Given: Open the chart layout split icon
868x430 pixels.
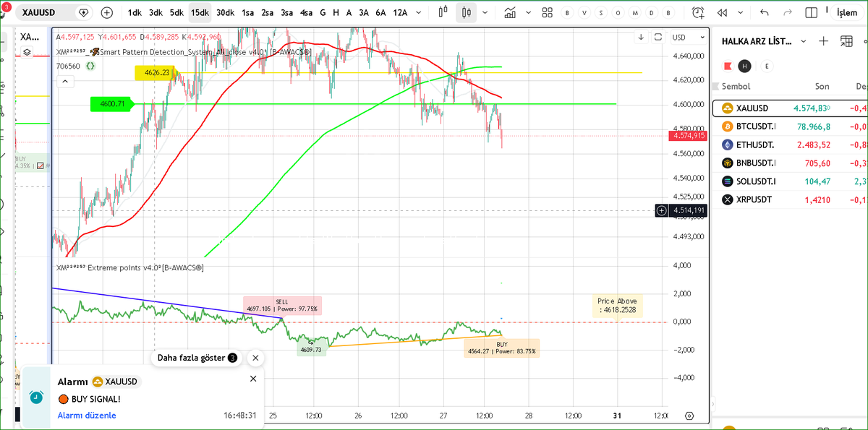Looking at the screenshot, I should tap(812, 12).
